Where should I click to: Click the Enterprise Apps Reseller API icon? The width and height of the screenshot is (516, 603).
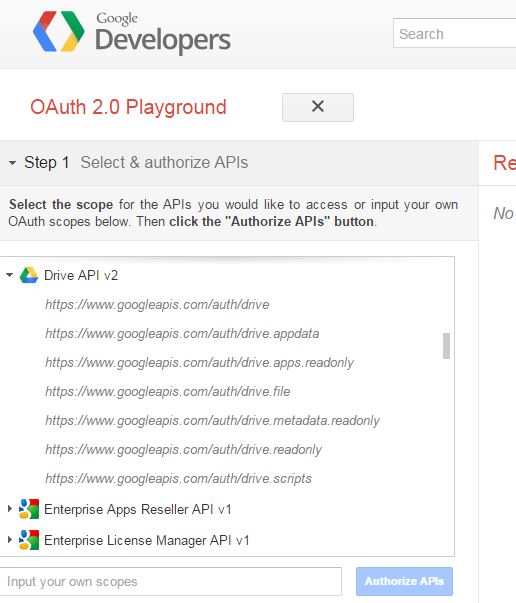click(29, 509)
